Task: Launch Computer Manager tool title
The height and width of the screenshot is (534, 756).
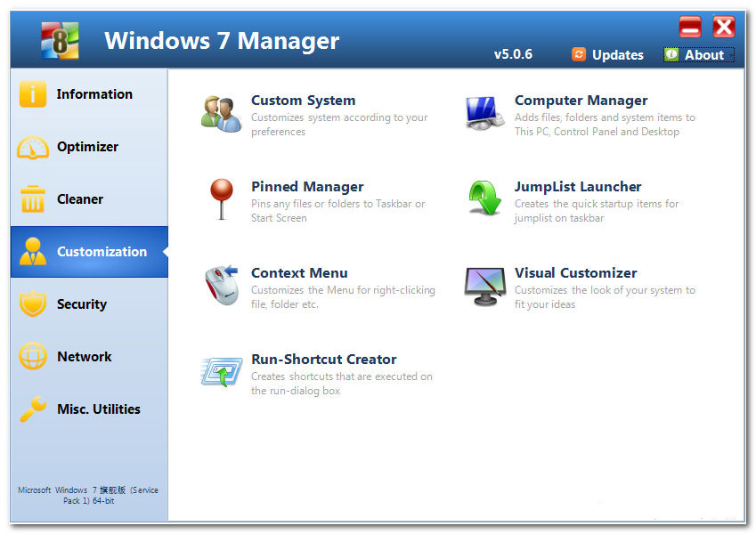Action: pos(581,101)
